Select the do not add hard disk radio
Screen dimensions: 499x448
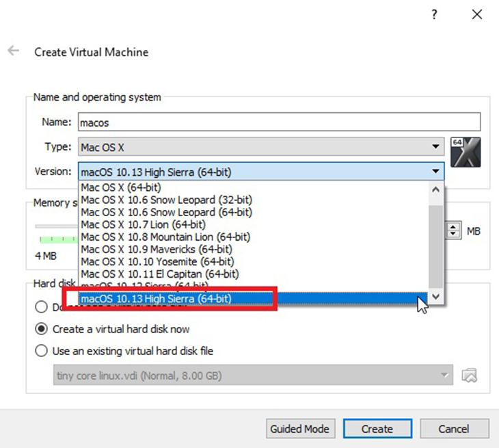click(42, 307)
